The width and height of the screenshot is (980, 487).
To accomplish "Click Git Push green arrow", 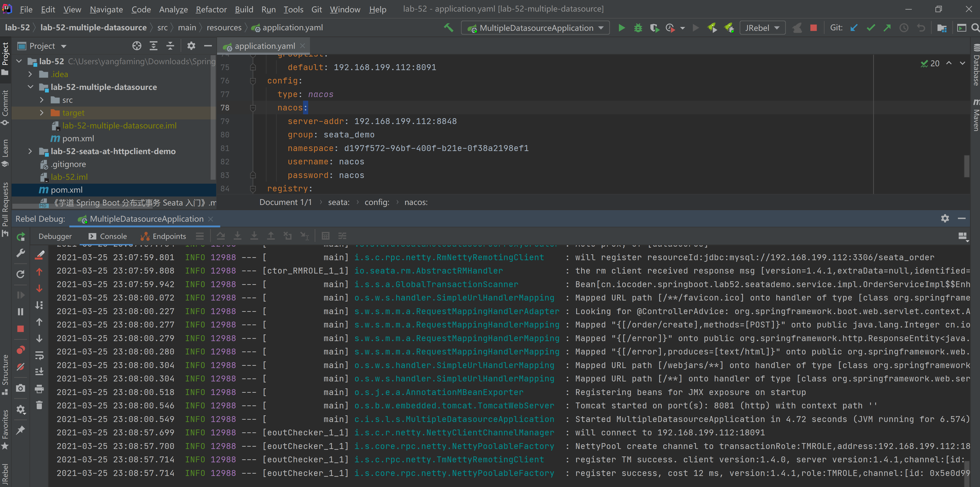I will (x=887, y=28).
